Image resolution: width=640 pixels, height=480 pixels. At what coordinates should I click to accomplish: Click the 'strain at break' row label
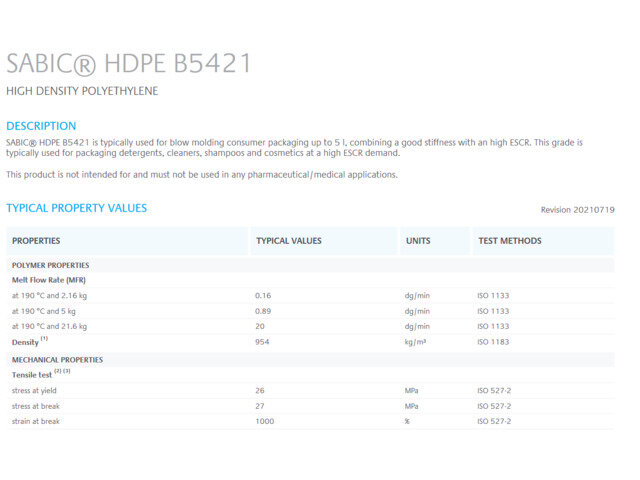pyautogui.click(x=36, y=421)
